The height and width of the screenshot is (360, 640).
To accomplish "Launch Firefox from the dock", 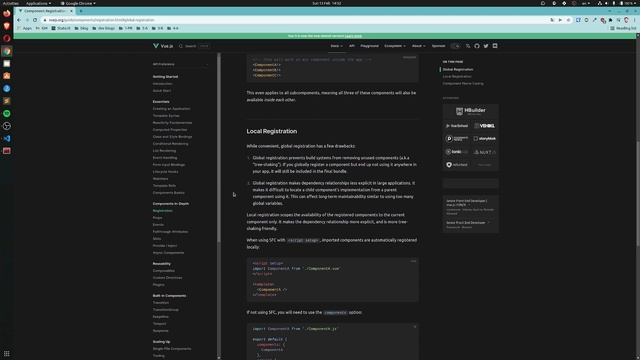I will pos(7,13).
